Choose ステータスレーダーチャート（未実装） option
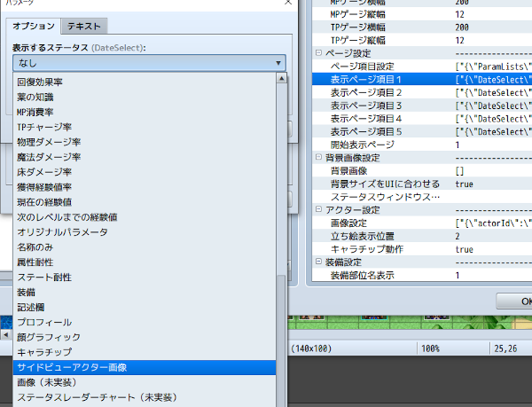 [145, 397]
